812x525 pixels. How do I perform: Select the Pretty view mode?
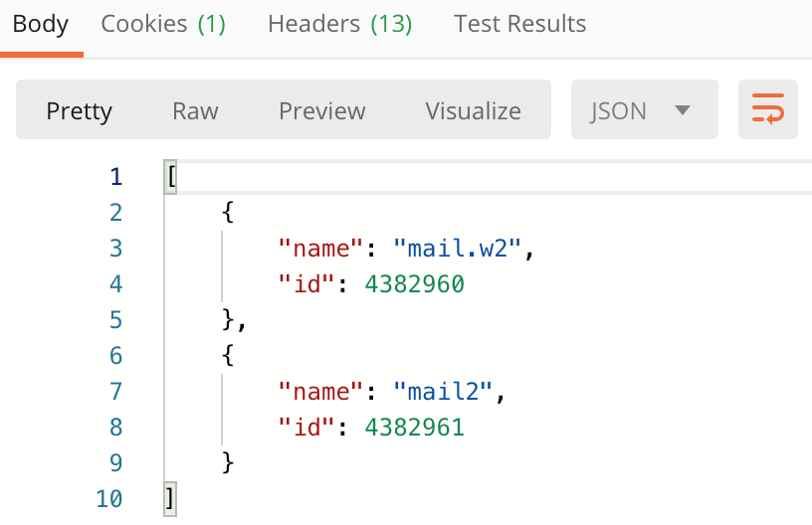[x=80, y=110]
